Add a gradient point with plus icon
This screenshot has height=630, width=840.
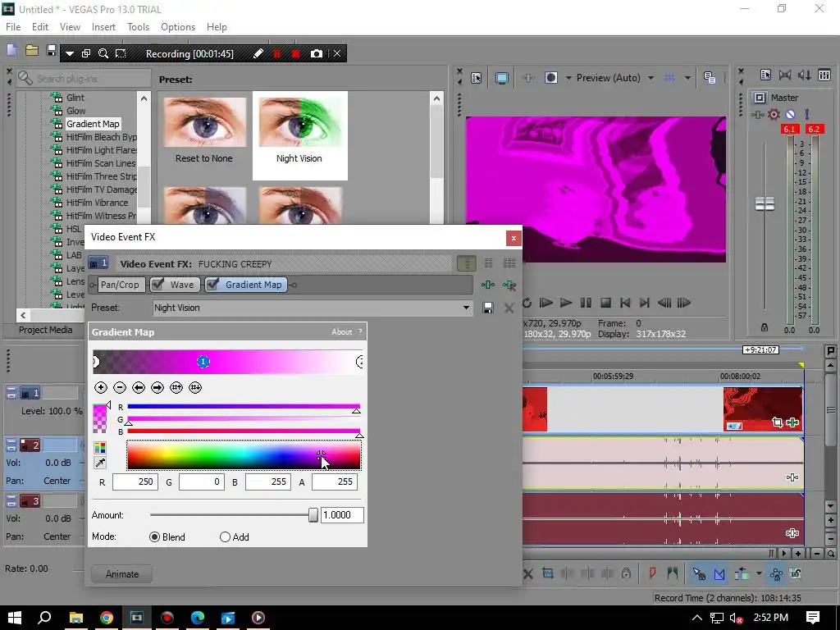[101, 387]
